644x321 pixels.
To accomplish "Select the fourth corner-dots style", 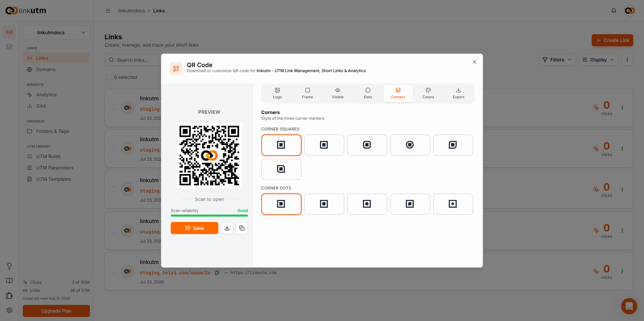I will (x=410, y=204).
